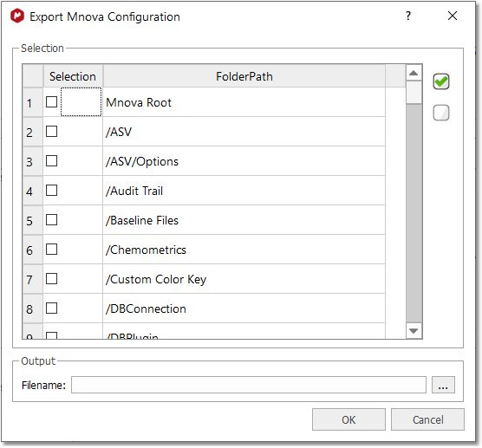Click row header number 8
The width and height of the screenshot is (482, 448).
33,308
